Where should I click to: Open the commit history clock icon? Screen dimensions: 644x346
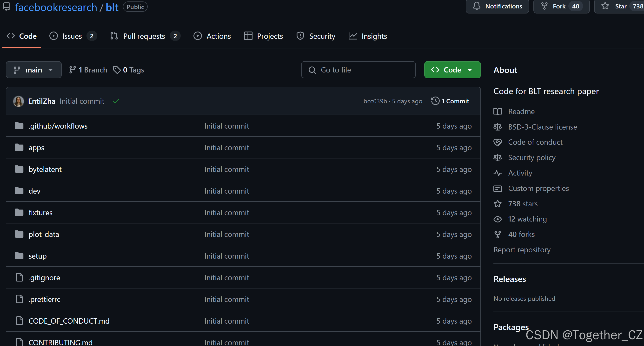(x=435, y=101)
